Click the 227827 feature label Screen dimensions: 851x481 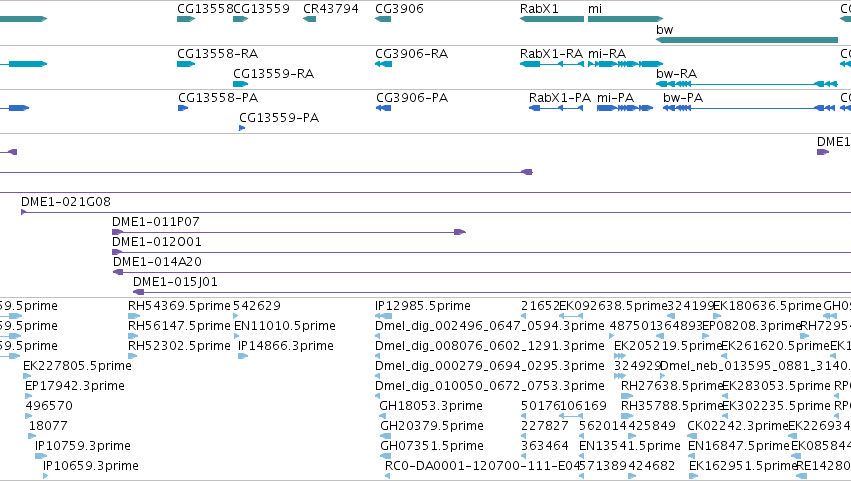[544, 426]
